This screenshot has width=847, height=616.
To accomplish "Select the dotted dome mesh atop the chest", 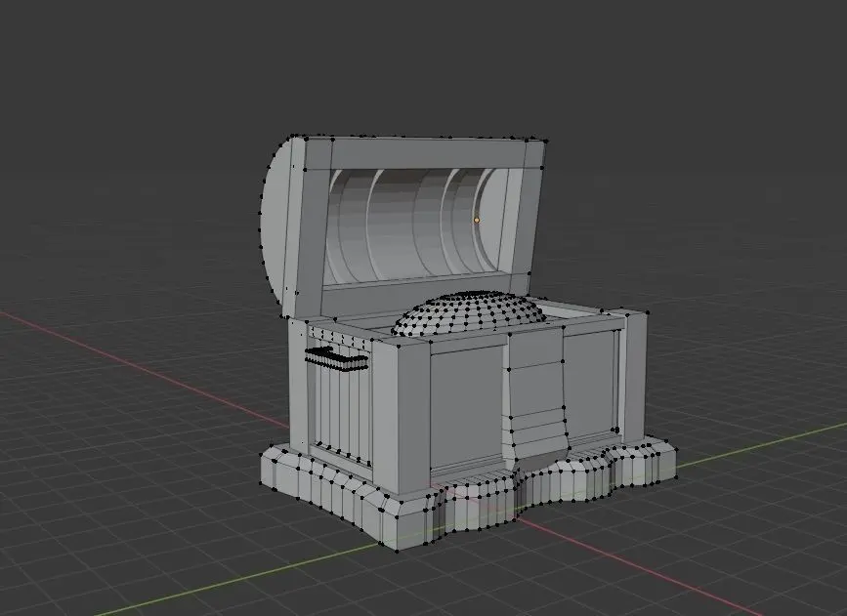I will point(468,313).
